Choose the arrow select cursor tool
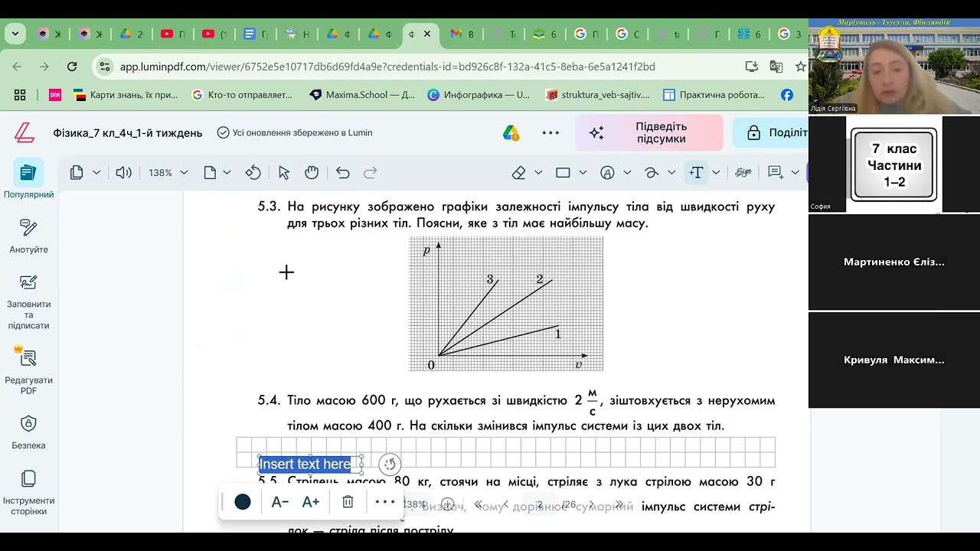Screen dimensions: 980x551 pyautogui.click(x=284, y=173)
